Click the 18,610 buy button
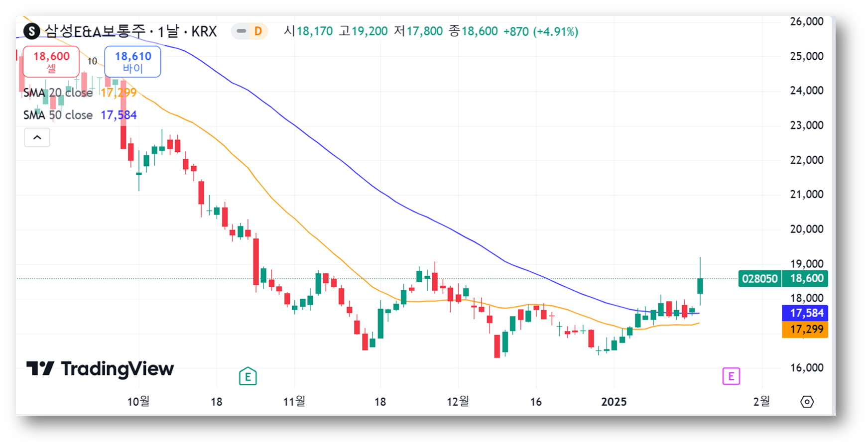The width and height of the screenshot is (868, 448). point(132,62)
